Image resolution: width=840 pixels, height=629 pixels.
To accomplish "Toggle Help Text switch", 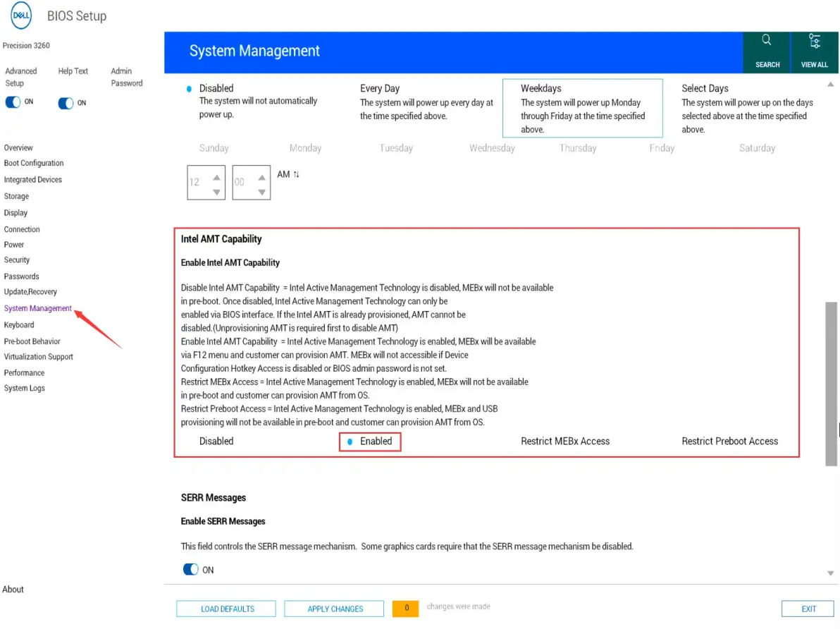I will [66, 103].
